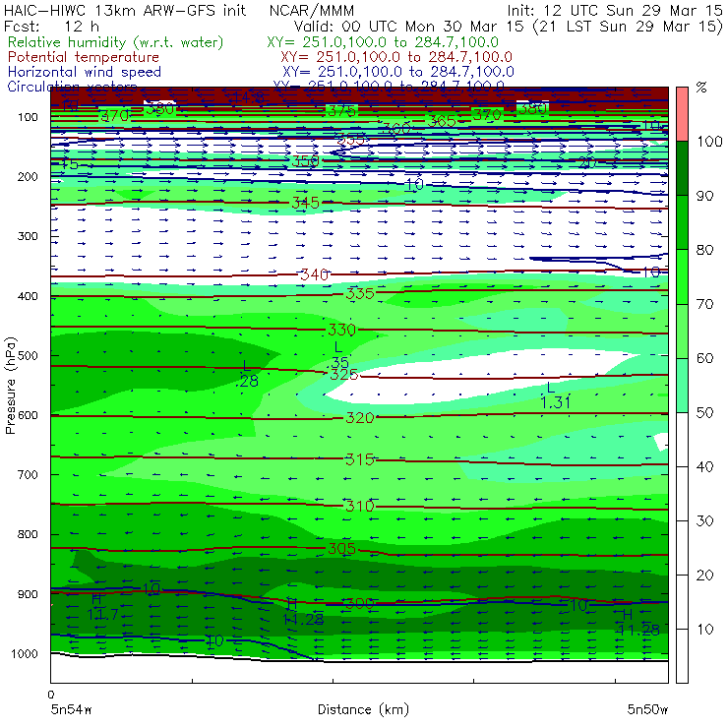The image size is (728, 728).
Task: Click the 350 potential temperature contour label
Action: point(305,161)
